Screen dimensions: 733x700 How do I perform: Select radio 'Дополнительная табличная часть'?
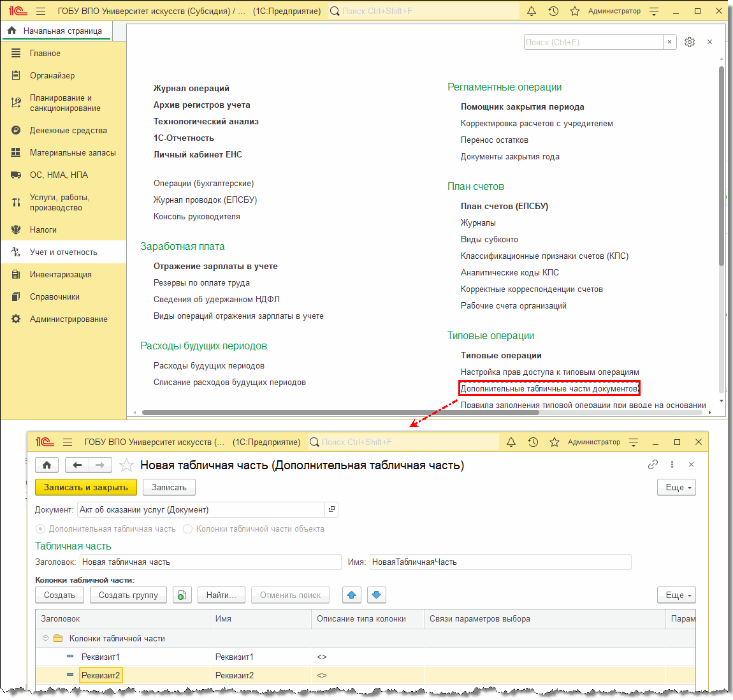click(41, 529)
